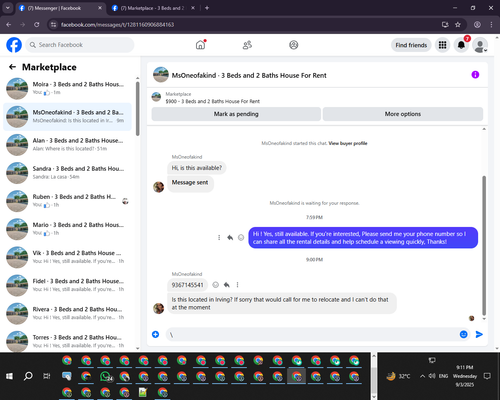The height and width of the screenshot is (400, 500).
Task: Show hidden system tray icons
Action: (x=422, y=376)
